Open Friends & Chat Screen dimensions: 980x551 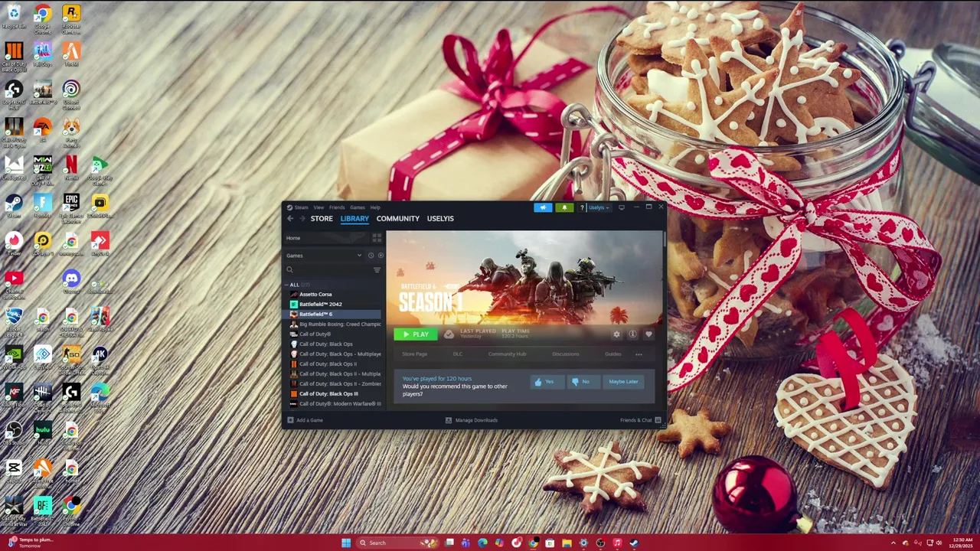coord(640,420)
